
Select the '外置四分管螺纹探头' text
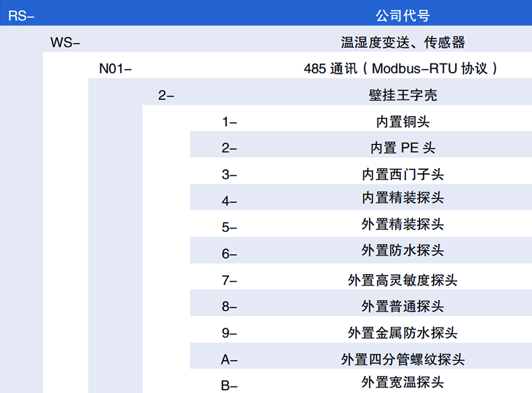click(x=403, y=359)
